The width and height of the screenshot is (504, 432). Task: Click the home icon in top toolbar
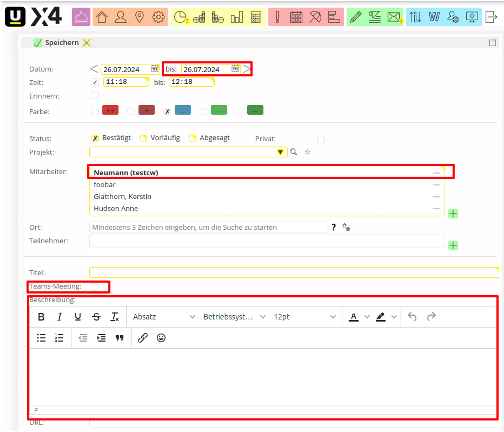101,17
